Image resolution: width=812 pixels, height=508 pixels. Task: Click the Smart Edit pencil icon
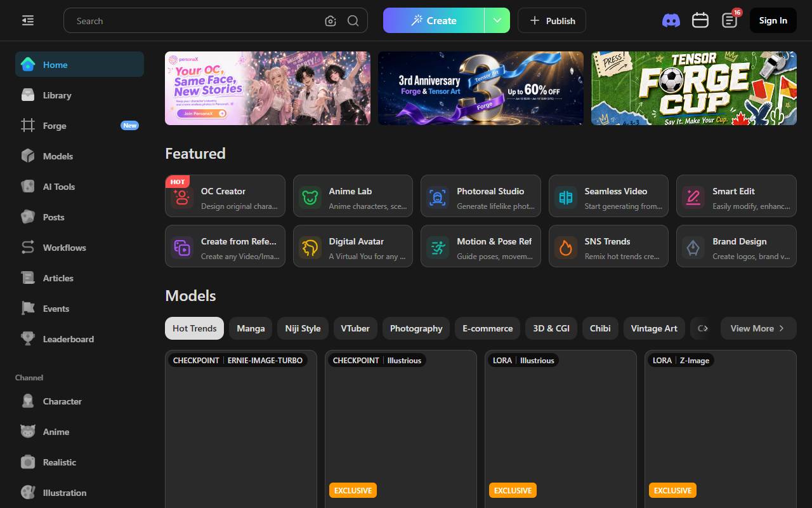point(693,197)
